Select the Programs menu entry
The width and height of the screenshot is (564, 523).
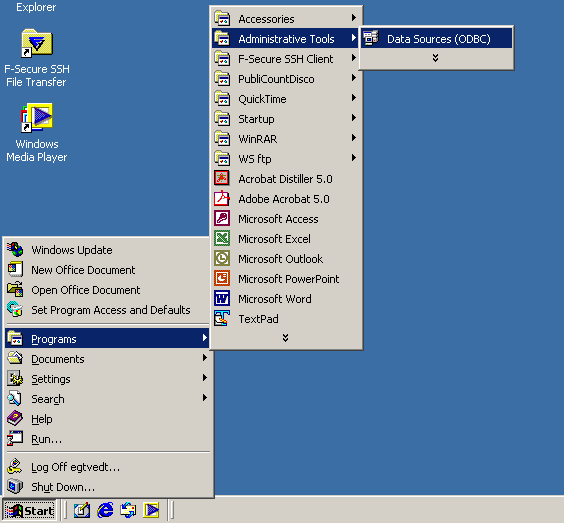tap(107, 338)
